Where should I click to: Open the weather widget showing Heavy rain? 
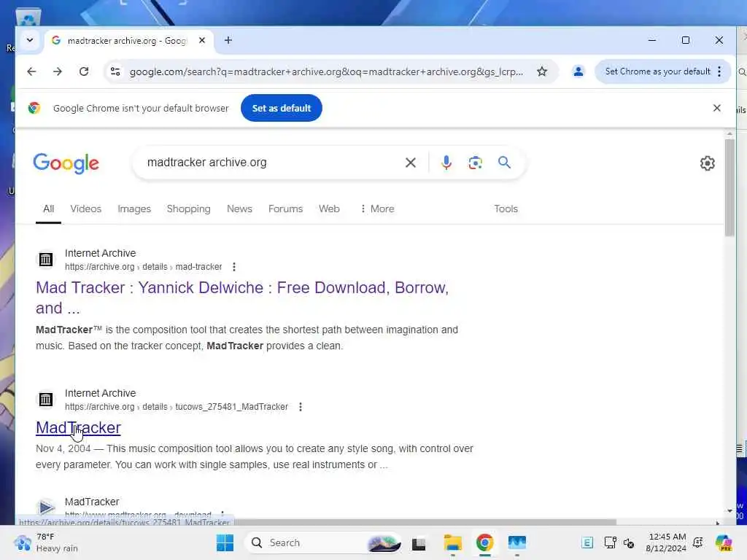coord(45,542)
